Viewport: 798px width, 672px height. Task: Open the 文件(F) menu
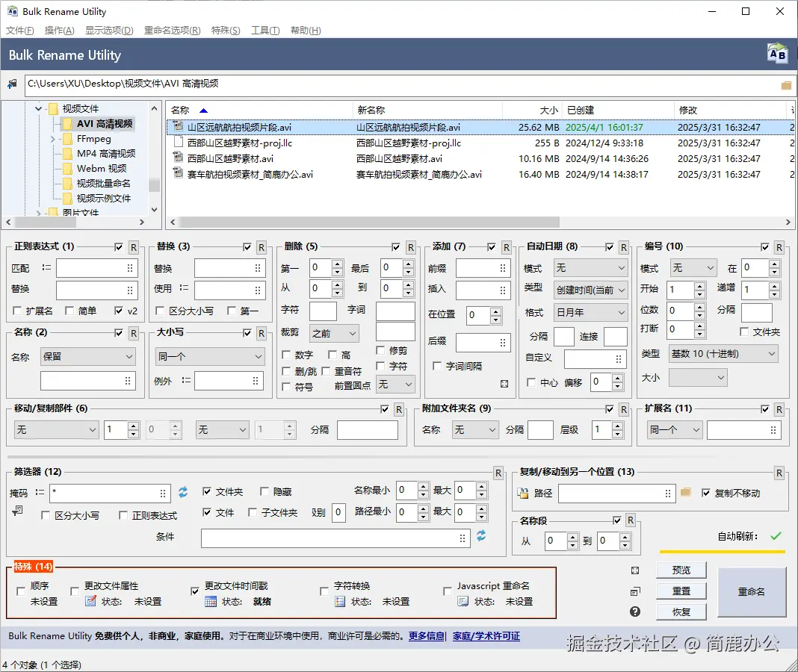click(20, 31)
